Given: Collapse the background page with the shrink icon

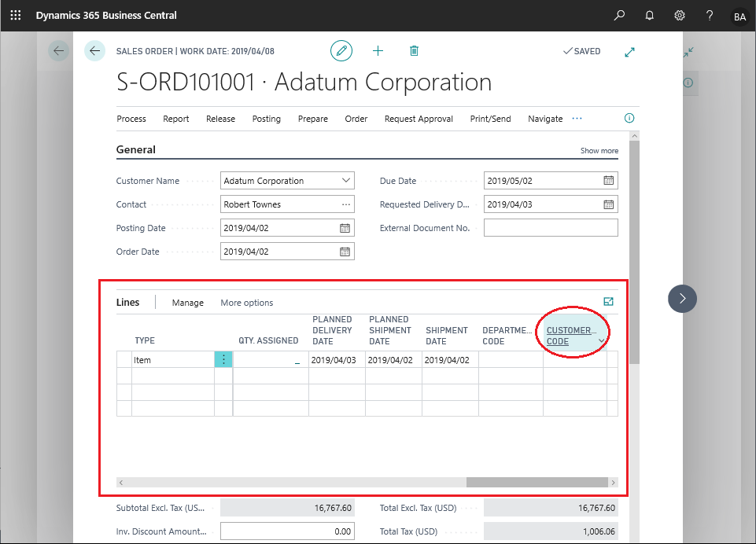Looking at the screenshot, I should point(688,52).
